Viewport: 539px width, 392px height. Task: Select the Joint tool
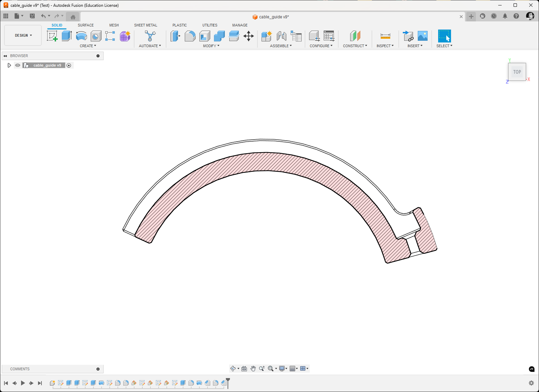coord(281,36)
